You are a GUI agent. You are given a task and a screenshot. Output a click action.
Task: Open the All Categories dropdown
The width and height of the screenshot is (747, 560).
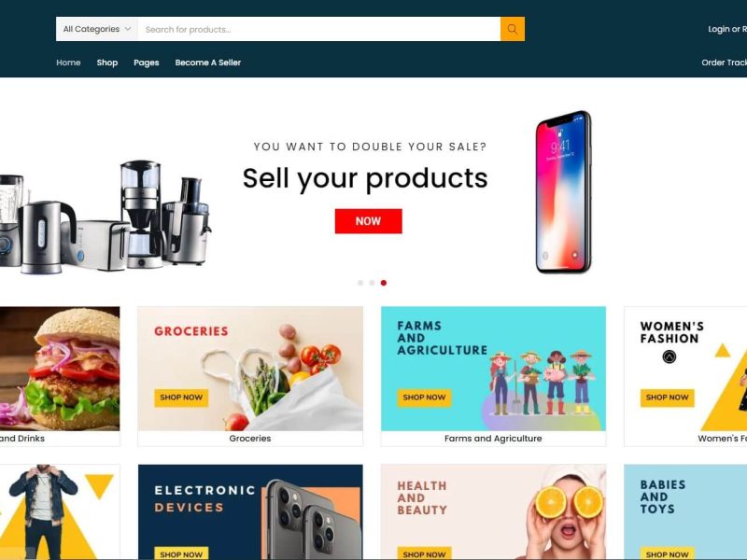click(97, 29)
